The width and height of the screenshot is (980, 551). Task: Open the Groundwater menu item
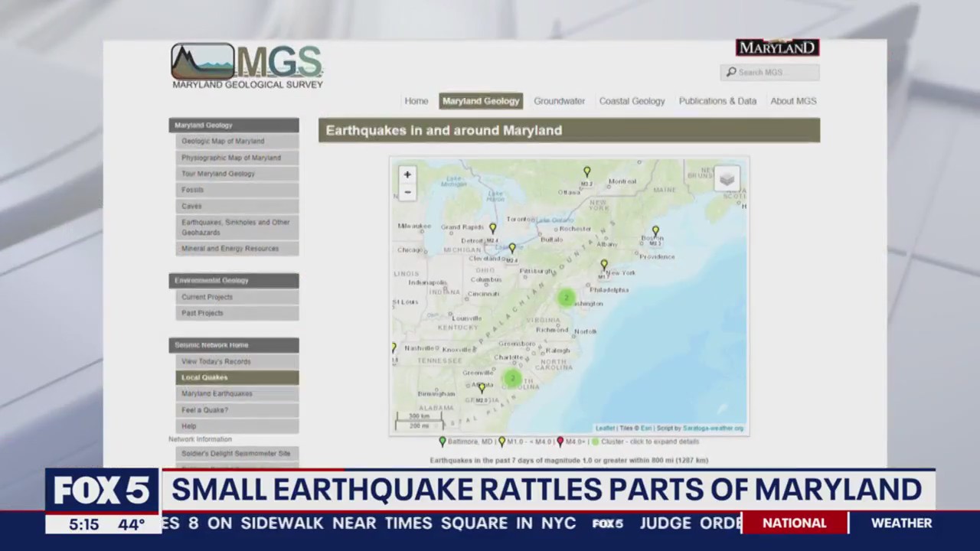tap(559, 101)
